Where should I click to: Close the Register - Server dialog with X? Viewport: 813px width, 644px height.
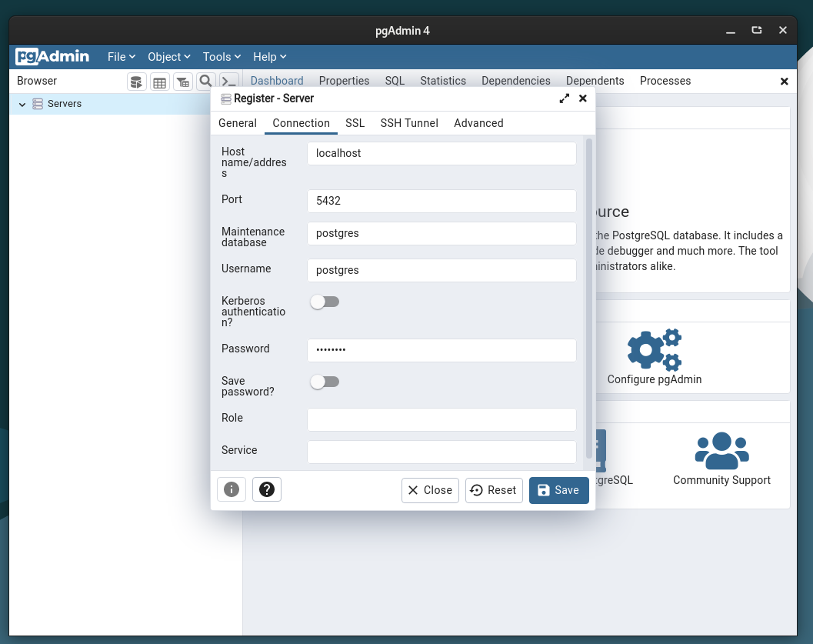click(x=583, y=98)
